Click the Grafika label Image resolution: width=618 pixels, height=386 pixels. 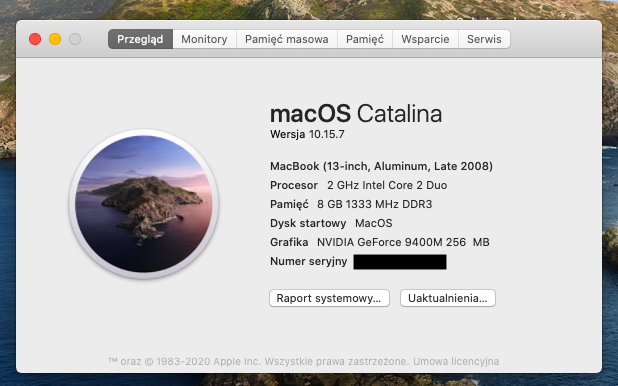tap(289, 242)
